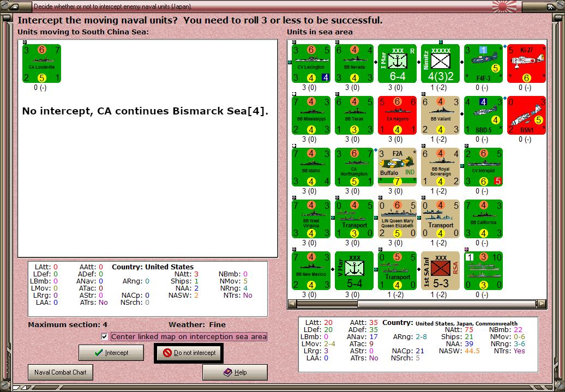Select the tan Commonwealth Transport counter

(x=440, y=219)
